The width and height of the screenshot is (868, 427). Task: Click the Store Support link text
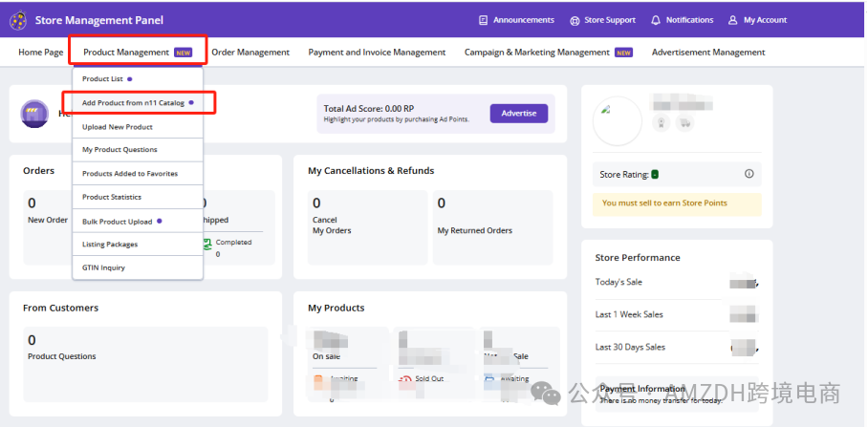(x=610, y=20)
